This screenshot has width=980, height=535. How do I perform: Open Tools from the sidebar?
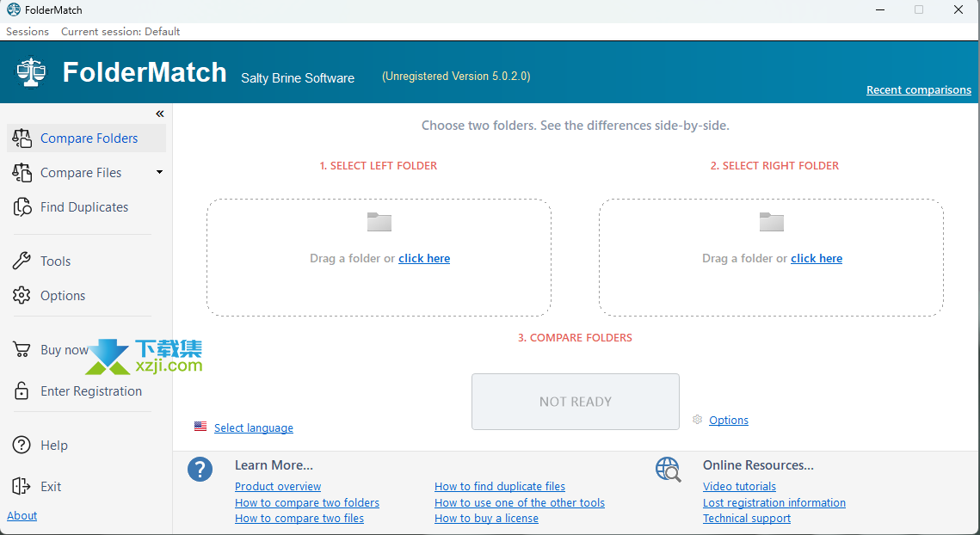(56, 261)
